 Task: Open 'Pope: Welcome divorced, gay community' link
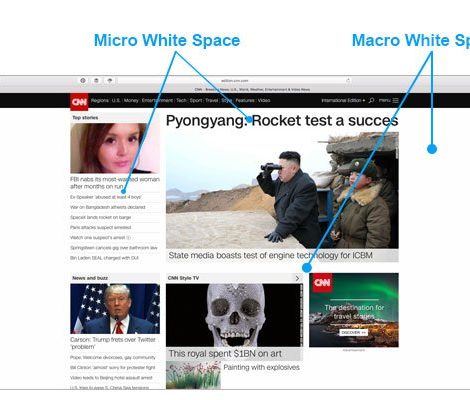click(113, 357)
